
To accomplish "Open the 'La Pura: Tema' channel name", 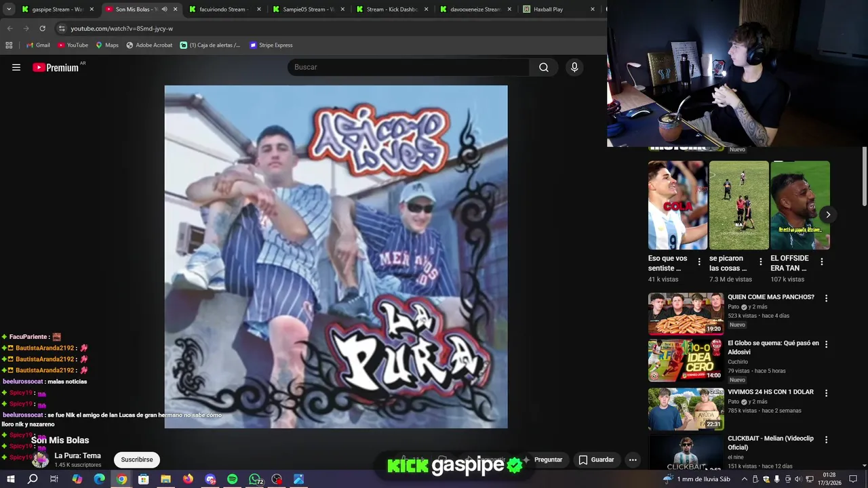I will point(77,455).
